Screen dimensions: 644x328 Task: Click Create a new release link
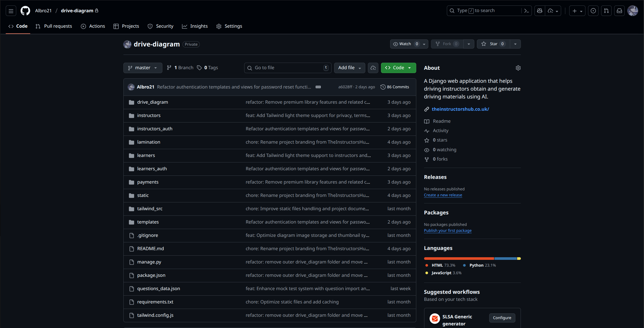443,195
